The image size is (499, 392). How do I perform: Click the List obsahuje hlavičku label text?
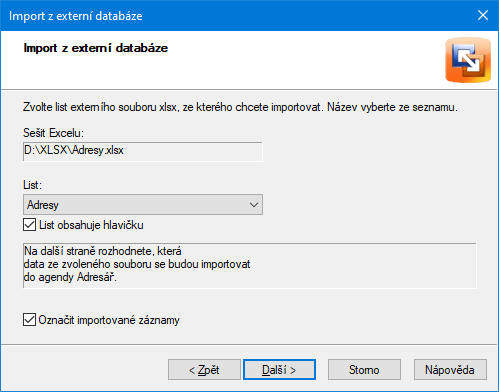[x=91, y=225]
